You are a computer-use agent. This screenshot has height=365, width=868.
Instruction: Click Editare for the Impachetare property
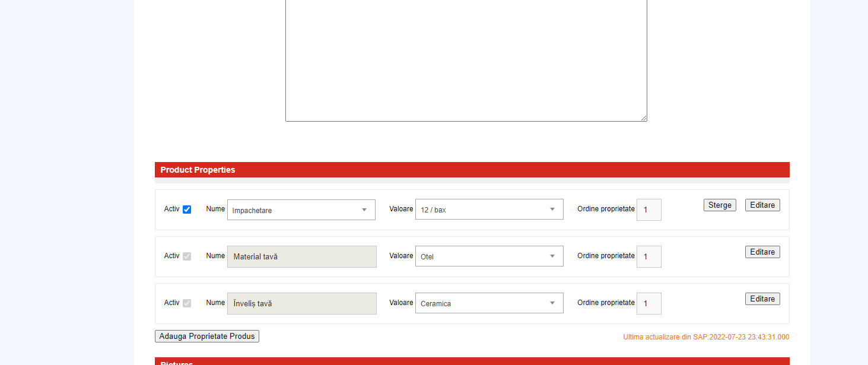(762, 205)
